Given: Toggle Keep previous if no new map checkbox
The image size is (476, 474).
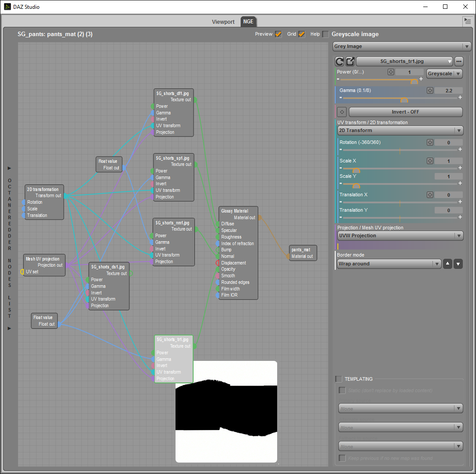Looking at the screenshot, I should (342, 458).
